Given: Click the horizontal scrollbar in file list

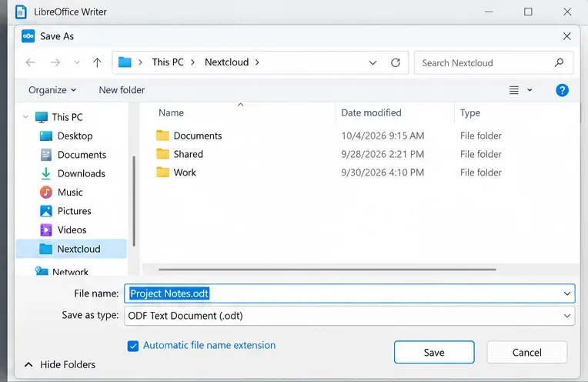Looking at the screenshot, I should 327,270.
